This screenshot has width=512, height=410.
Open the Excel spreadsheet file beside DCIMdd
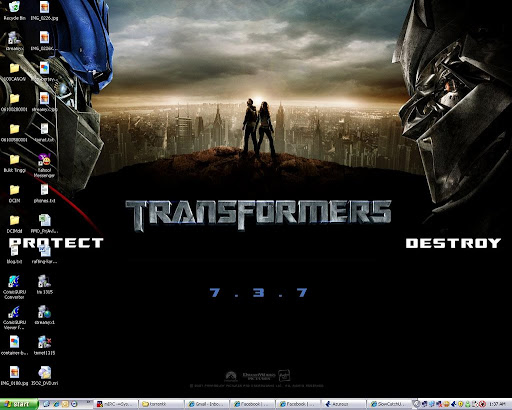tap(44, 224)
